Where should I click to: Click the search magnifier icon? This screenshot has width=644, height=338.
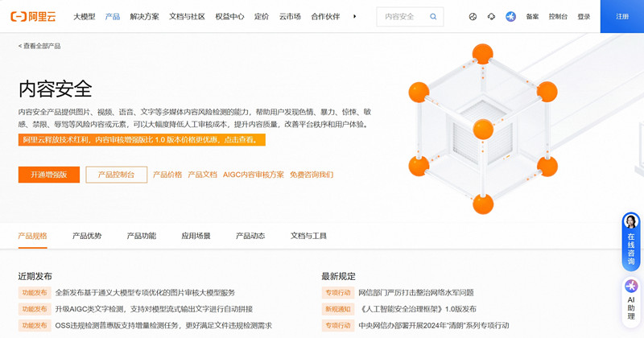433,16
